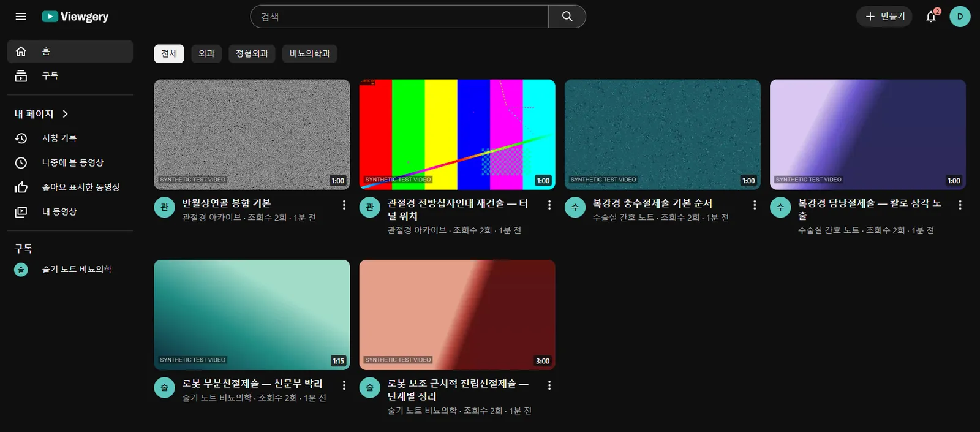
Task: Click the Viewgery logo
Action: click(75, 17)
